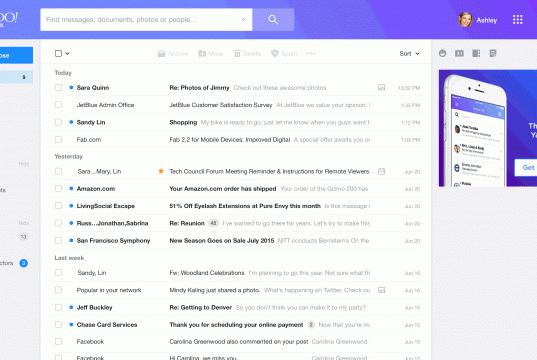Click the sidebar badge showing 3
The width and height of the screenshot is (537, 360).
(24, 263)
